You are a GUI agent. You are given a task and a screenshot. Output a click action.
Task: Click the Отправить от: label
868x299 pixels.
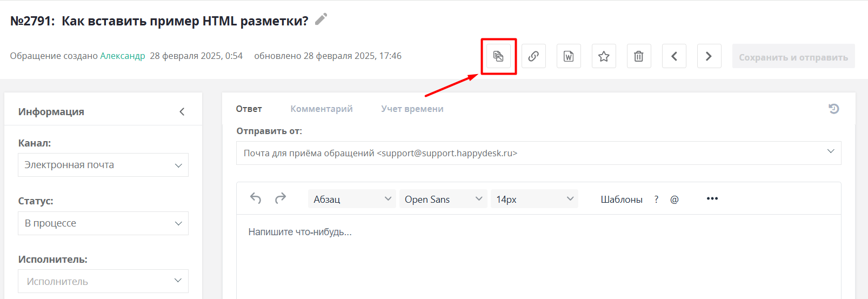click(x=269, y=131)
